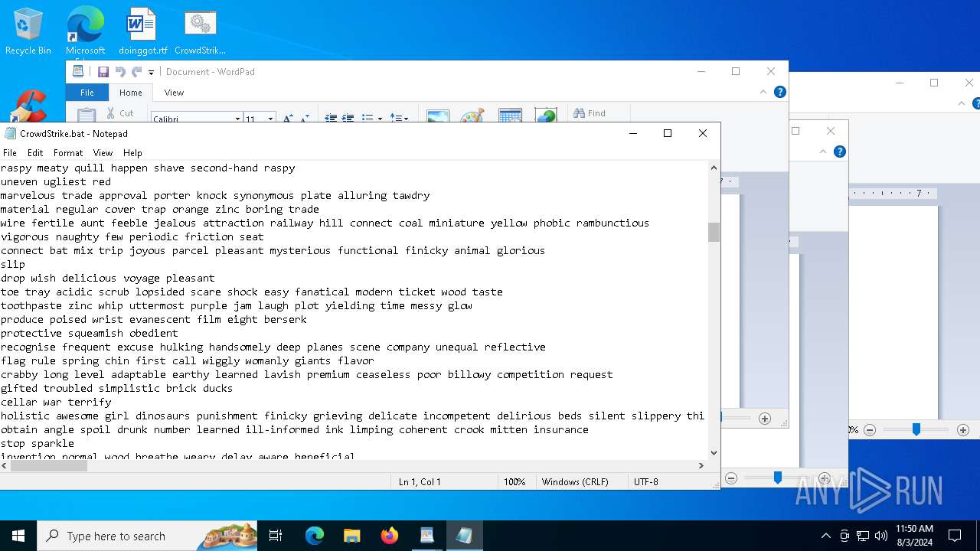Screen dimensions: 980x551
Task: Open the notification center icon
Action: tap(955, 536)
